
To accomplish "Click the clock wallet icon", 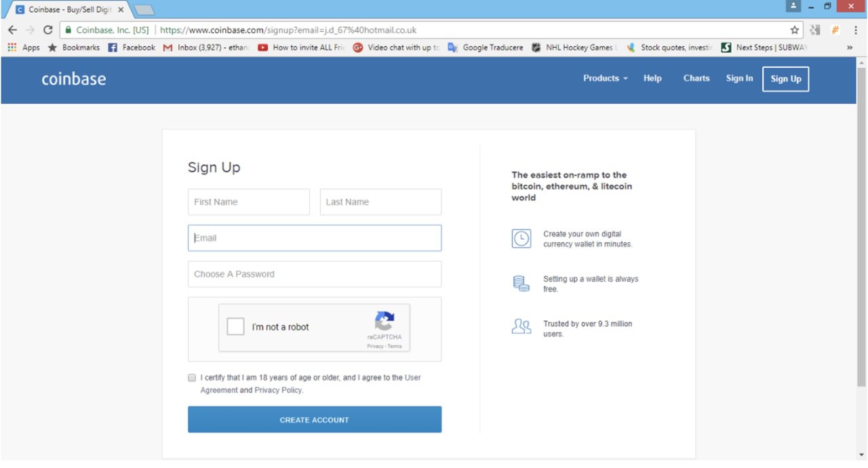I will click(521, 239).
